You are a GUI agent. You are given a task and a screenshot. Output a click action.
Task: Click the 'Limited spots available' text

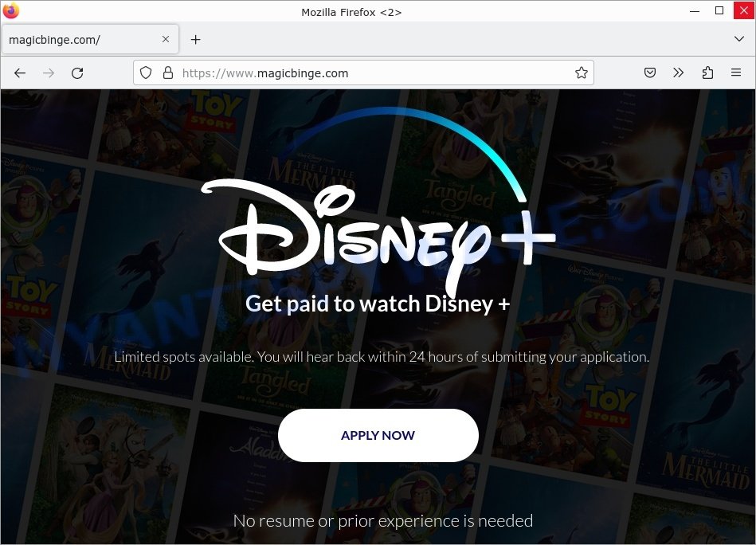click(x=382, y=357)
